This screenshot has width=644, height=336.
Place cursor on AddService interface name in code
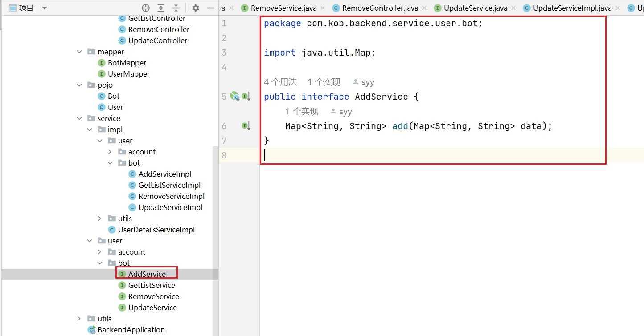[381, 97]
